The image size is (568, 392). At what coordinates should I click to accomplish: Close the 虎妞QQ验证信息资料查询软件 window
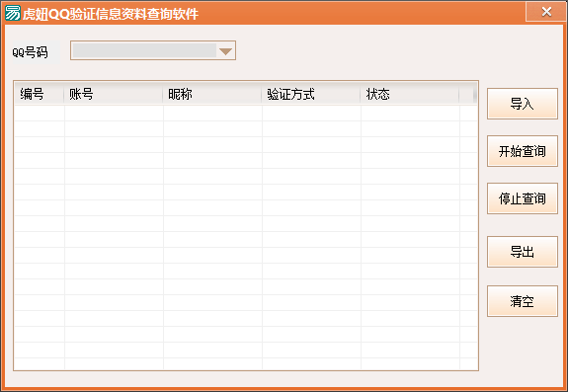tap(546, 12)
